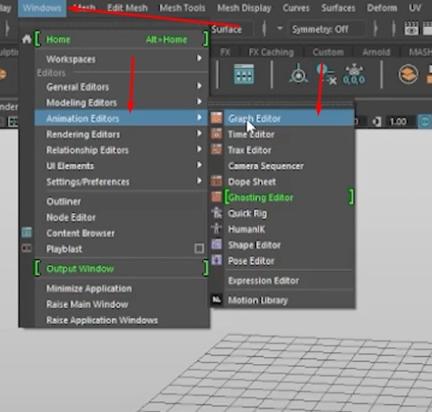
Task: Click the Dope Sheet icon
Action: 216,181
